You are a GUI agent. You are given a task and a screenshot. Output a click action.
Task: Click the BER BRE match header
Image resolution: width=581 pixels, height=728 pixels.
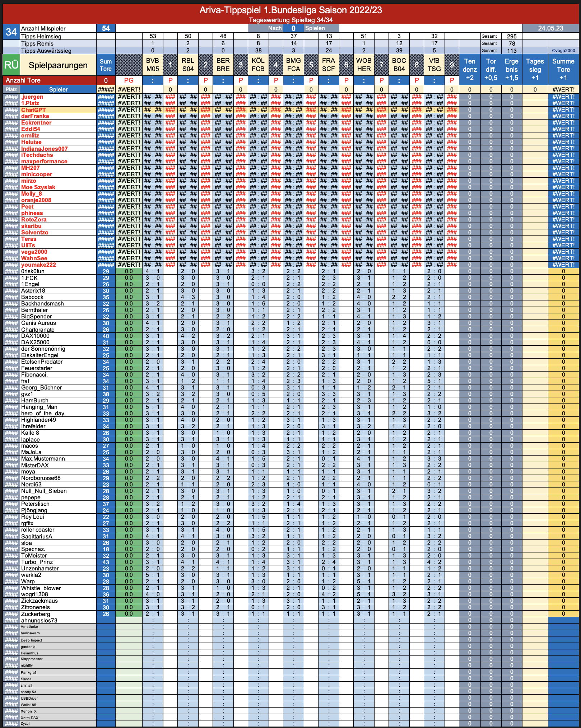(223, 65)
